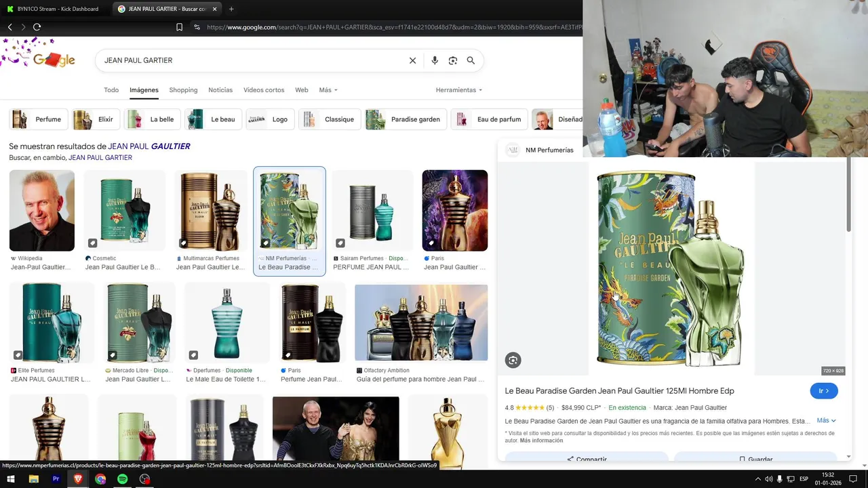Open the Elite Perfumes Le Beau thumbnail

pyautogui.click(x=52, y=323)
